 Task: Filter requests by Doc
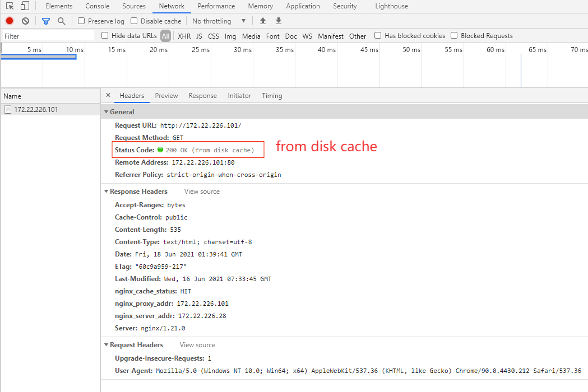tap(290, 36)
